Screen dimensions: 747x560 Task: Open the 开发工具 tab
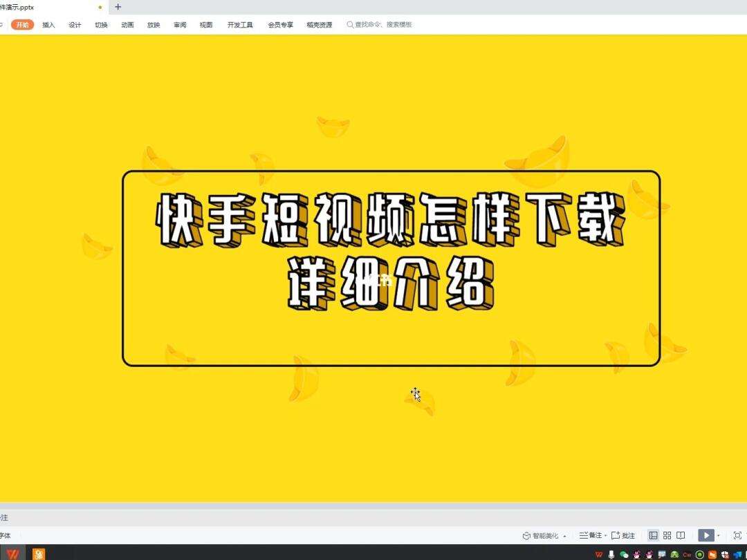pyautogui.click(x=240, y=25)
